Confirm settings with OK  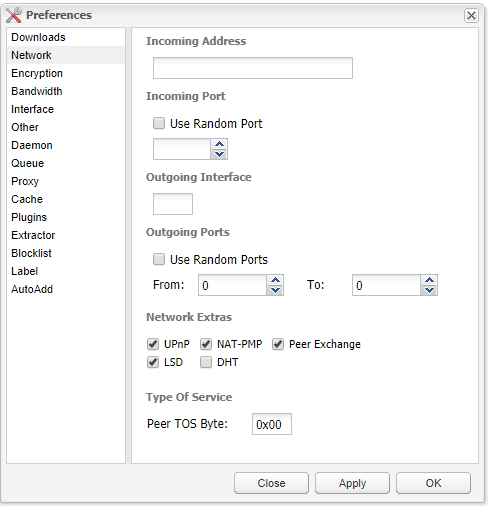[x=433, y=483]
